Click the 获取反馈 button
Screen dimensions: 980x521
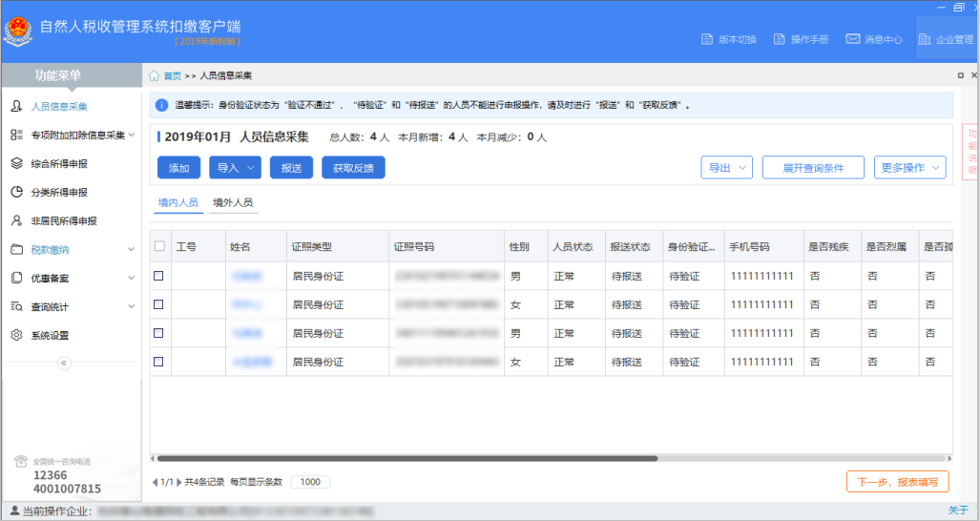coord(353,168)
